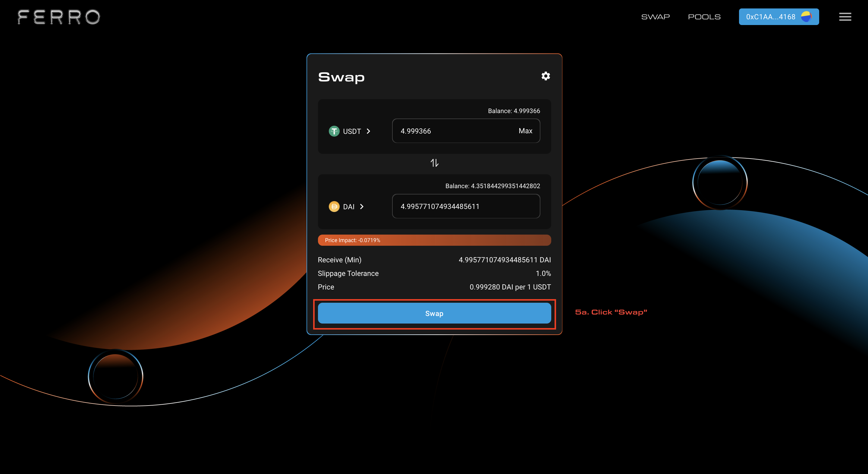Screen dimensions: 868x474
Task: Click the 1.0% slippage value
Action: [543, 273]
